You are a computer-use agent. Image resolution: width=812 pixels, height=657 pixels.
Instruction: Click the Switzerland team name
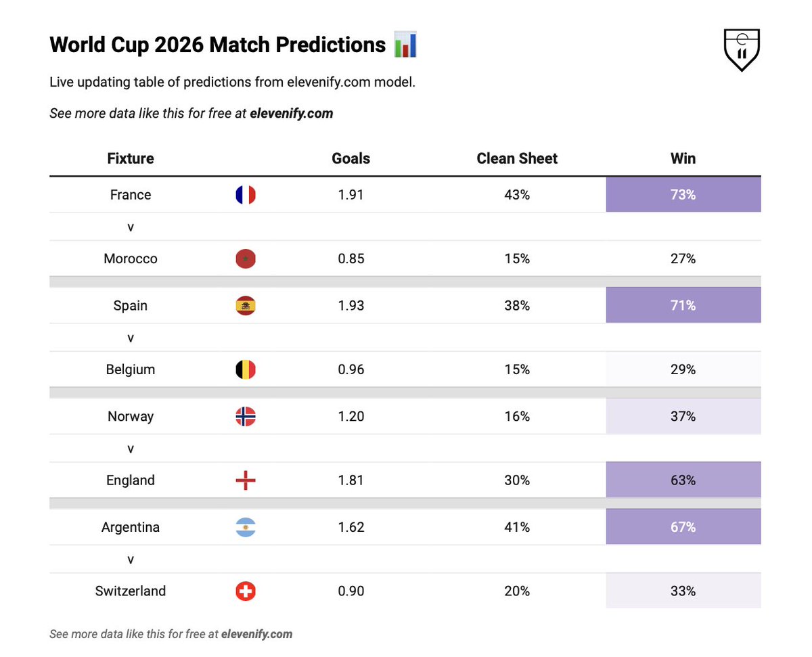[131, 591]
